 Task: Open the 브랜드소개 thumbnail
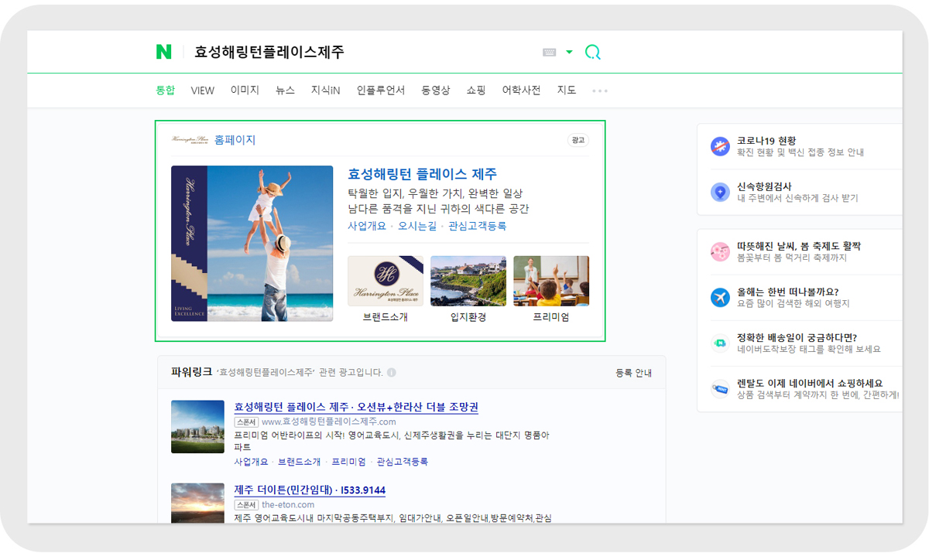(386, 281)
